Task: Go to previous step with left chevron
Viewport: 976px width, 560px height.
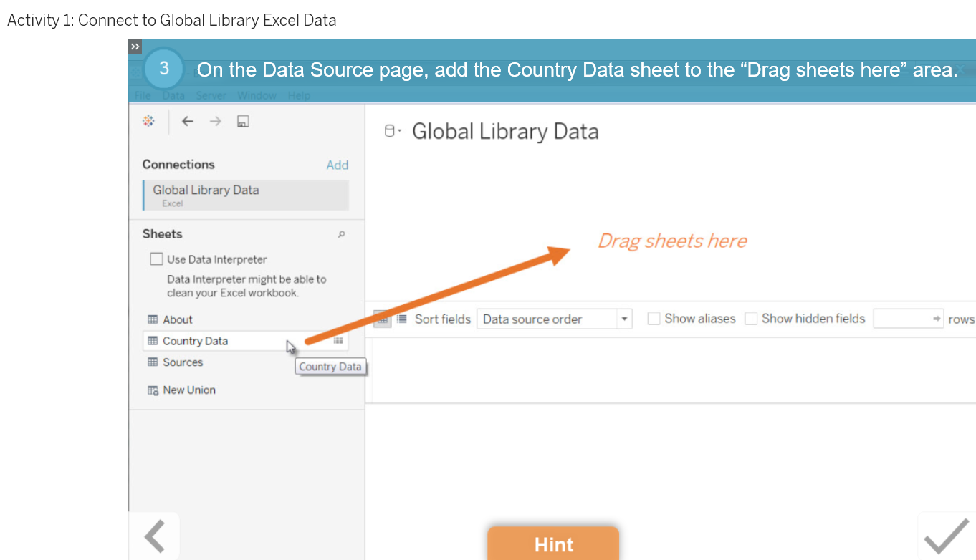Action: [155, 536]
